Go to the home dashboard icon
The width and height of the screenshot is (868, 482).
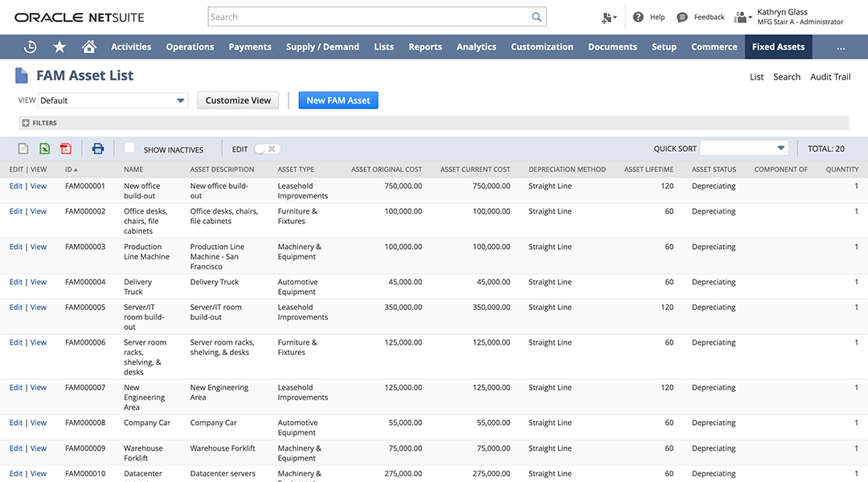tap(88, 47)
